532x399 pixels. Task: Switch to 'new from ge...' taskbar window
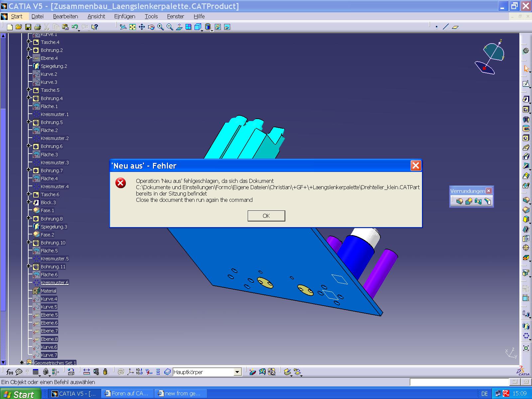click(181, 393)
